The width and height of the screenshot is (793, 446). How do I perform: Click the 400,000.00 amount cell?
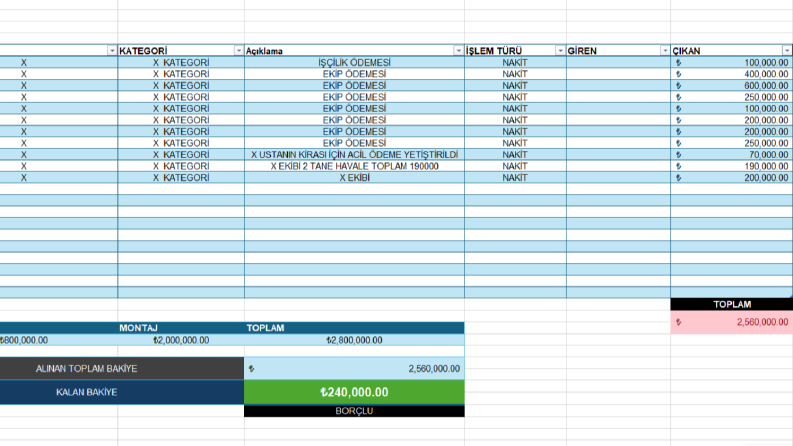[x=731, y=74]
